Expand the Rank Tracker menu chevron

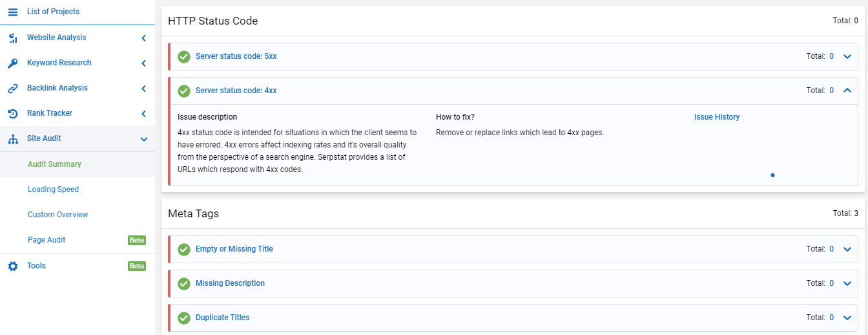point(143,114)
